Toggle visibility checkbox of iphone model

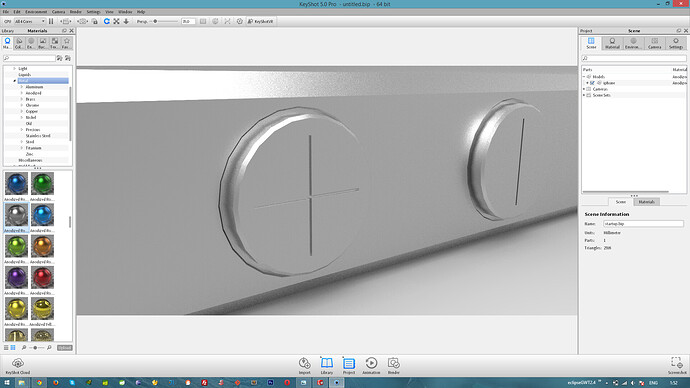point(592,83)
